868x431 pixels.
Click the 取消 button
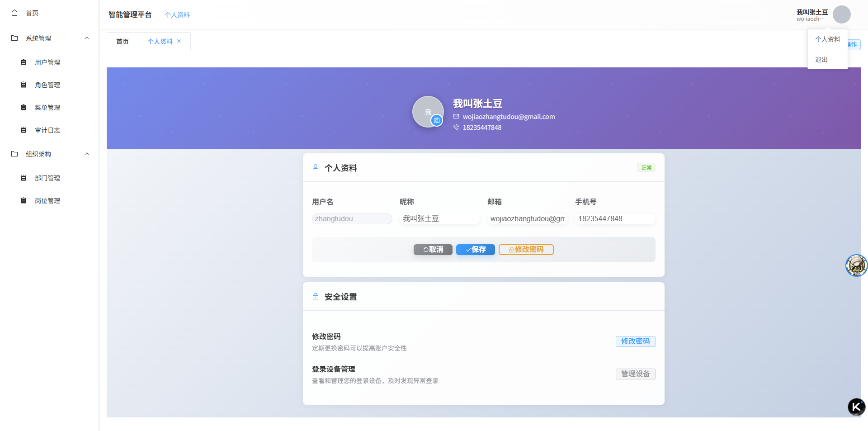[433, 250]
